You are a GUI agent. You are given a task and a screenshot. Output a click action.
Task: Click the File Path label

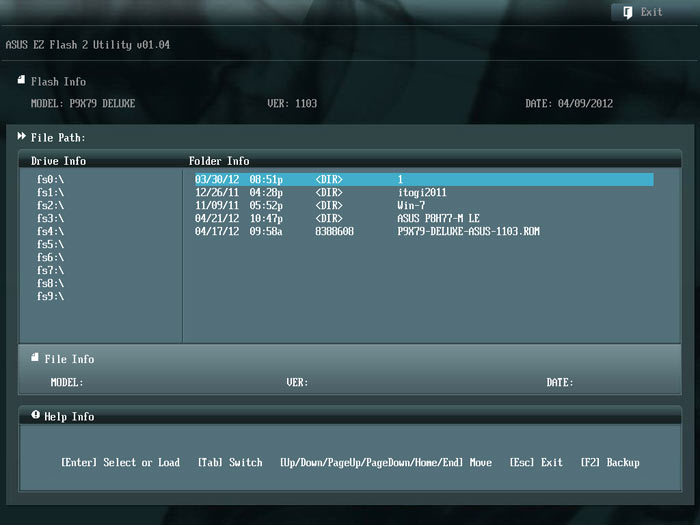pos(58,138)
